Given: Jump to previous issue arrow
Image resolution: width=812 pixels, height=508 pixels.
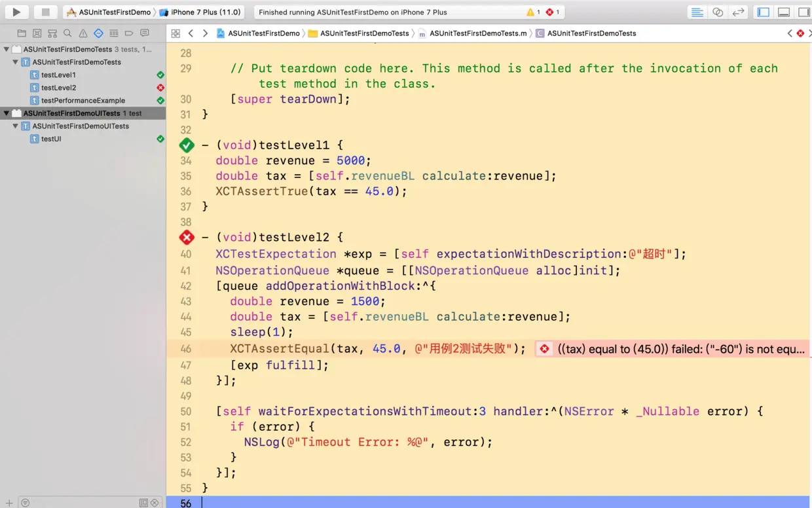Looking at the screenshot, I should pyautogui.click(x=790, y=33).
